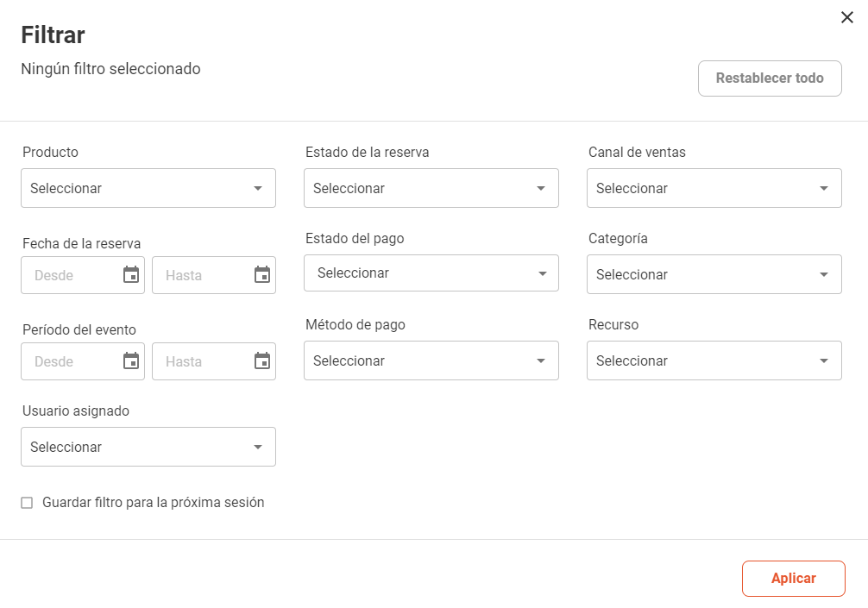Click the Período del evento Desde field
This screenshot has width=868, height=608.
pyautogui.click(x=71, y=361)
